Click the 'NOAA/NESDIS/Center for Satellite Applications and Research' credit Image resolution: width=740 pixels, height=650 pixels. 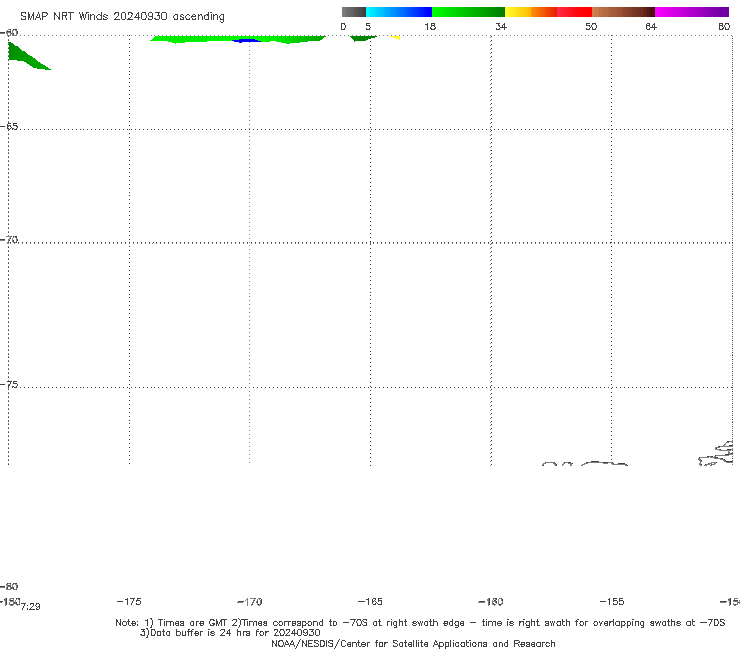click(x=413, y=644)
